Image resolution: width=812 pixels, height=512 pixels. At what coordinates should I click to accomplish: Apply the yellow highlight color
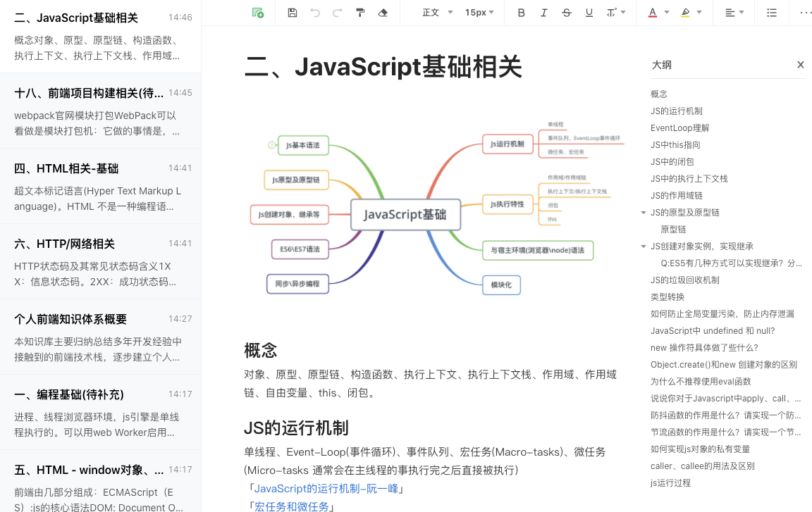point(685,13)
